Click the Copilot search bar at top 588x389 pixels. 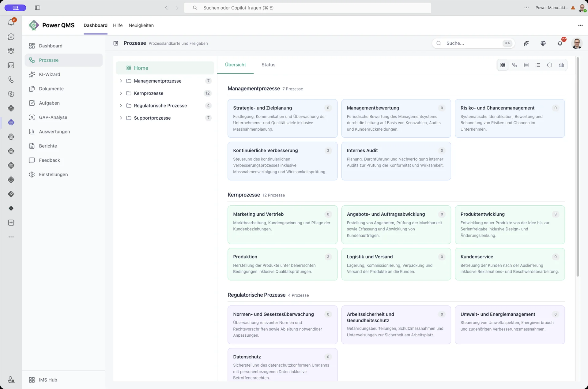pyautogui.click(x=307, y=8)
